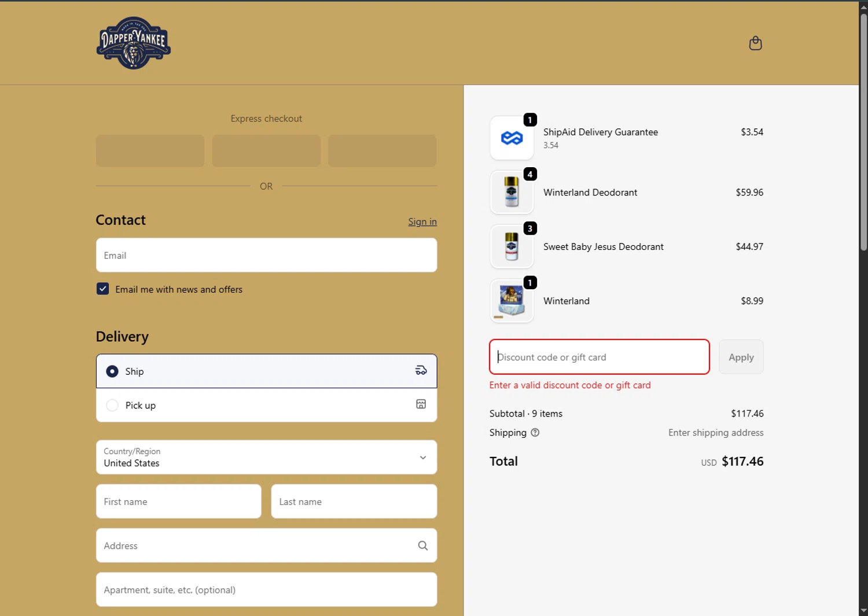The image size is (868, 616).
Task: Click the third express checkout button
Action: (382, 151)
